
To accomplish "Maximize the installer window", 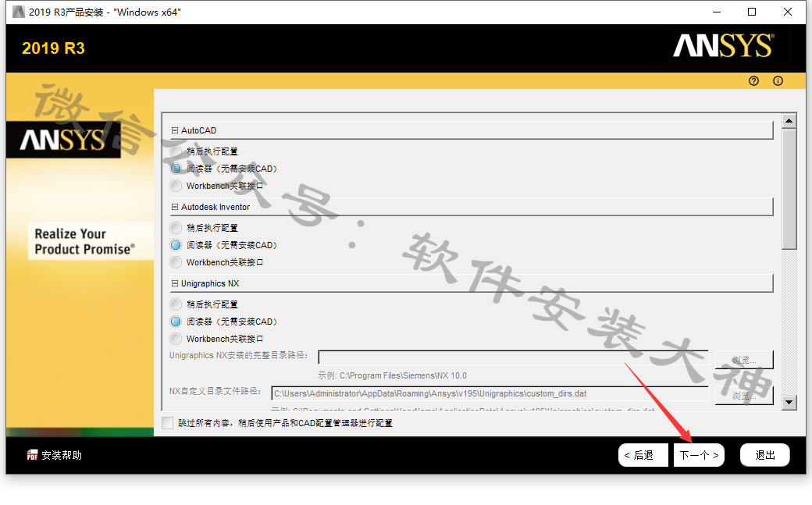I will 752,12.
